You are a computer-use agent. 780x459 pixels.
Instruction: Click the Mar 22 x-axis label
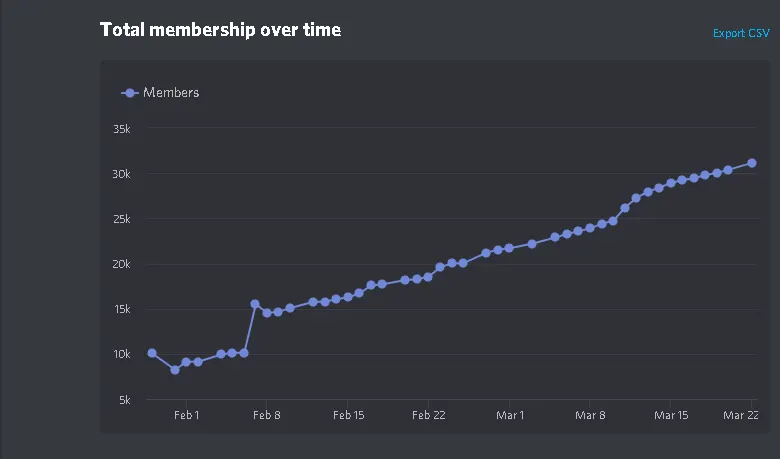741,415
